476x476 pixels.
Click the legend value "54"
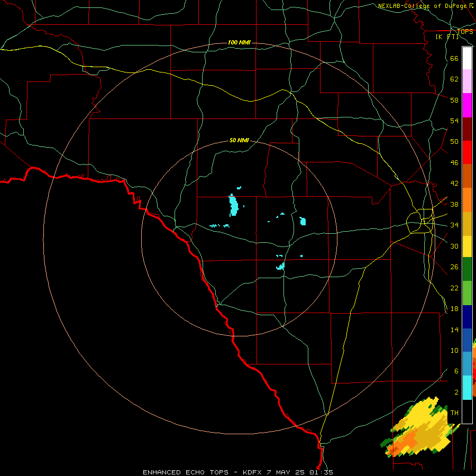(454, 121)
